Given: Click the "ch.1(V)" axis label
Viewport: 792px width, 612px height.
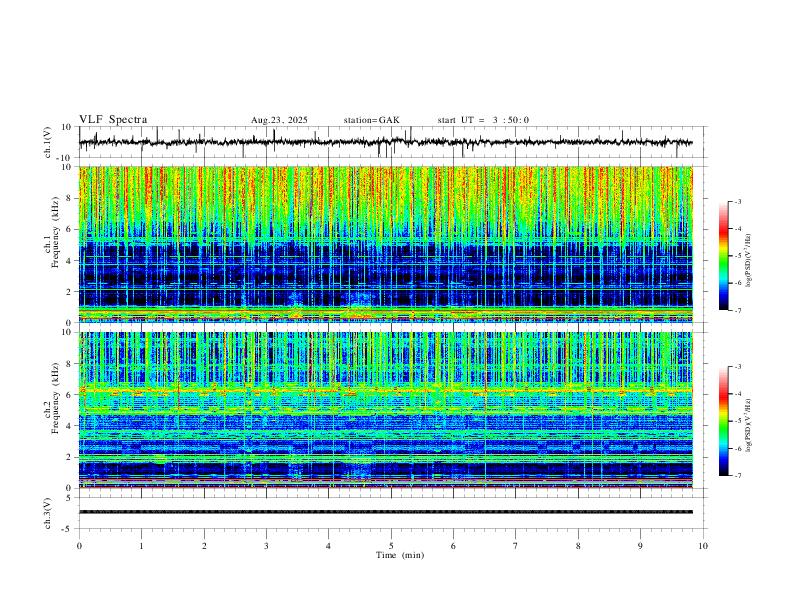Looking at the screenshot, I should coord(48,142).
